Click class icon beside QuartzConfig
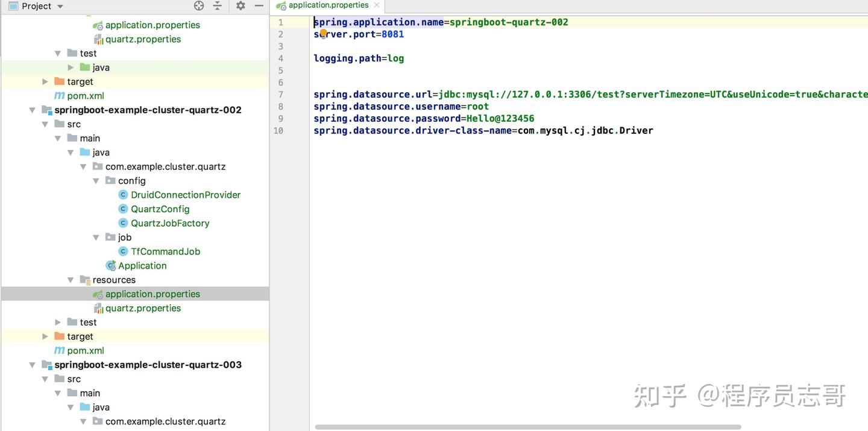The height and width of the screenshot is (431, 868). click(x=123, y=209)
